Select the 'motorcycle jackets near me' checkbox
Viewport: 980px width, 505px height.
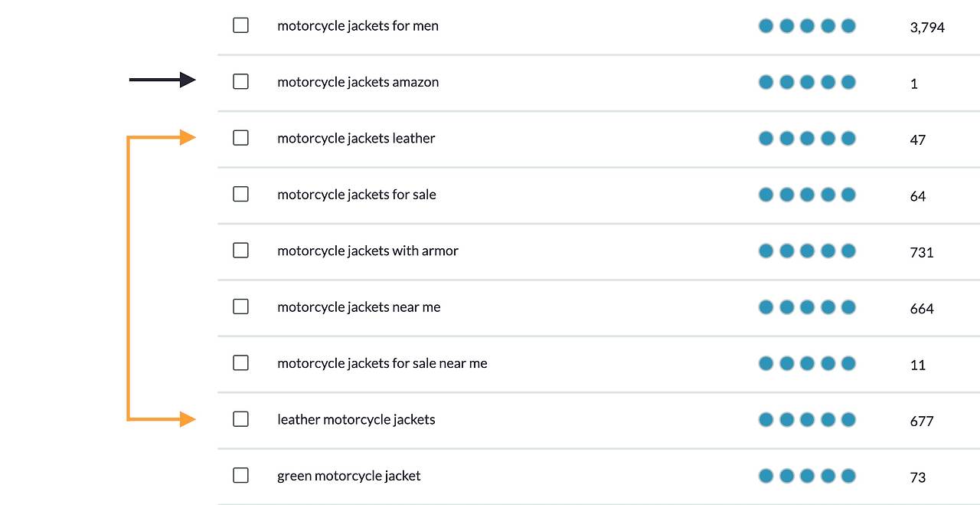click(x=240, y=307)
